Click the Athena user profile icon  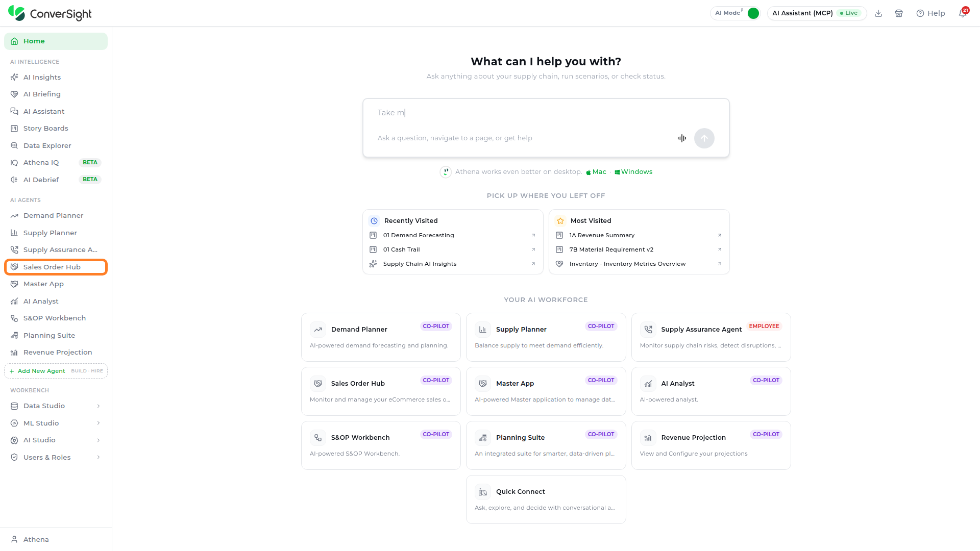(14, 539)
